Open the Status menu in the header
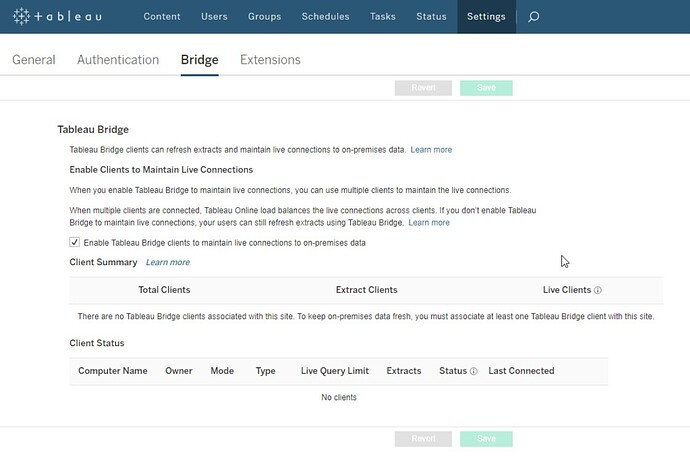Image resolution: width=690 pixels, height=471 pixels. coord(431,17)
